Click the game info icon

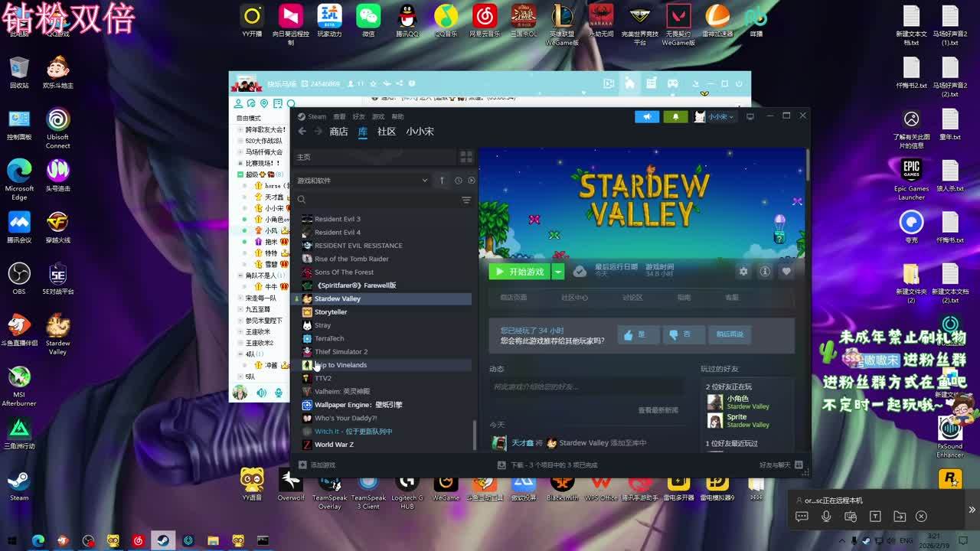pyautogui.click(x=764, y=272)
